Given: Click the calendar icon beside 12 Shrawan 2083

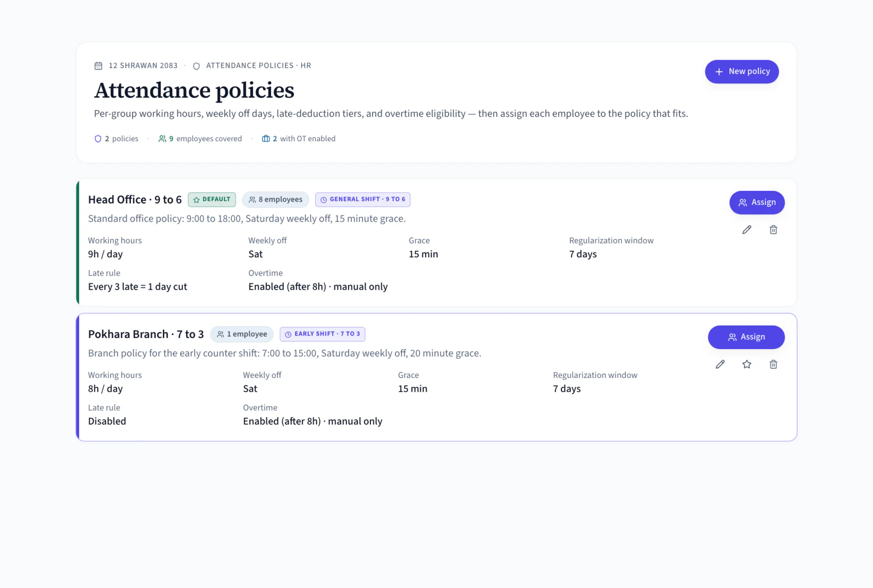Looking at the screenshot, I should point(98,66).
